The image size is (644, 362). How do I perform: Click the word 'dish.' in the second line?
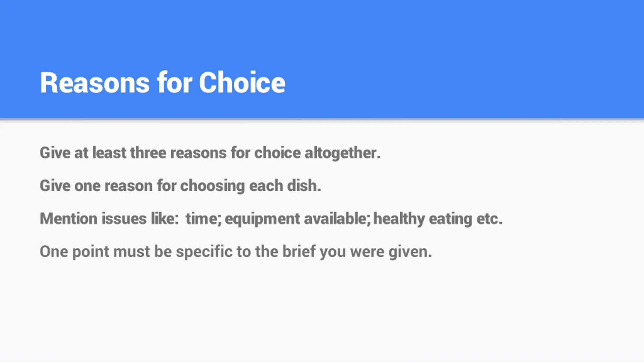[304, 186]
